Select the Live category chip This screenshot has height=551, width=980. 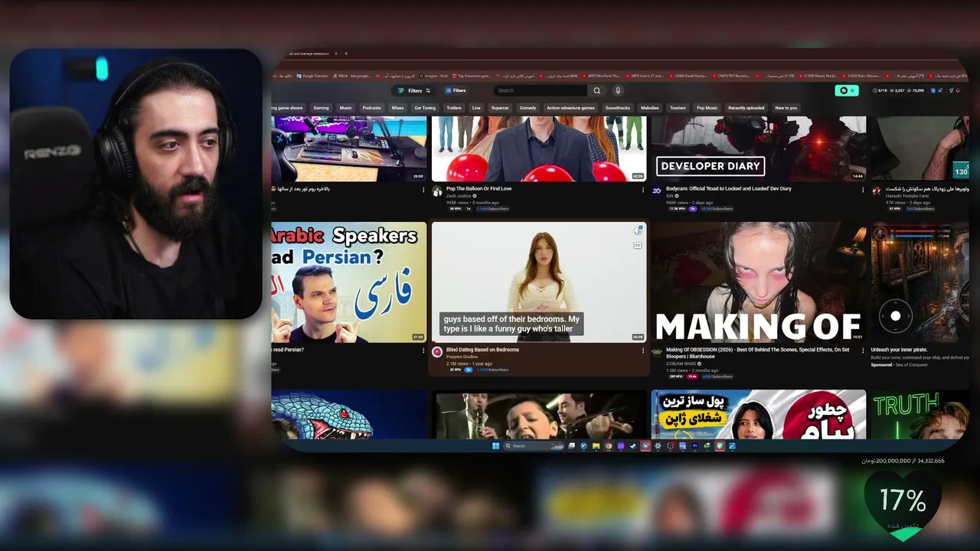point(476,108)
